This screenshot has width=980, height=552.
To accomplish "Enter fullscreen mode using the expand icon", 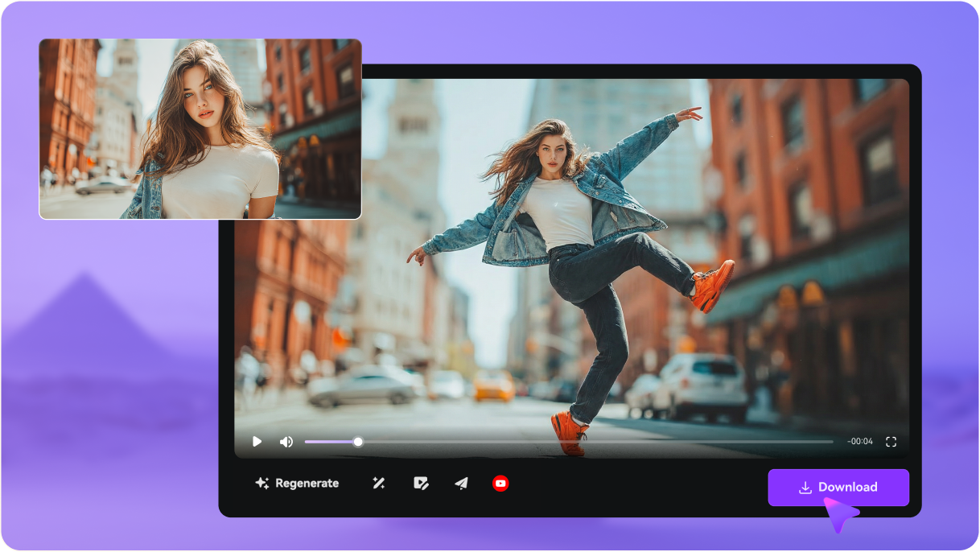I will (x=891, y=442).
